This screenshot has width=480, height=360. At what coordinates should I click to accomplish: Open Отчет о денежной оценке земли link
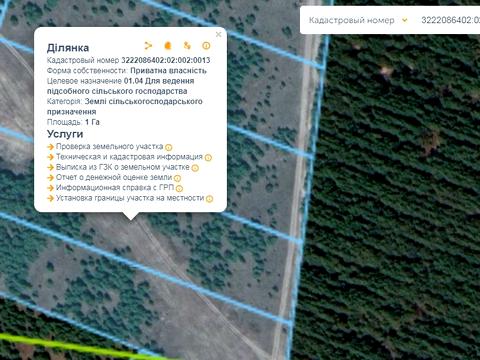tap(114, 177)
